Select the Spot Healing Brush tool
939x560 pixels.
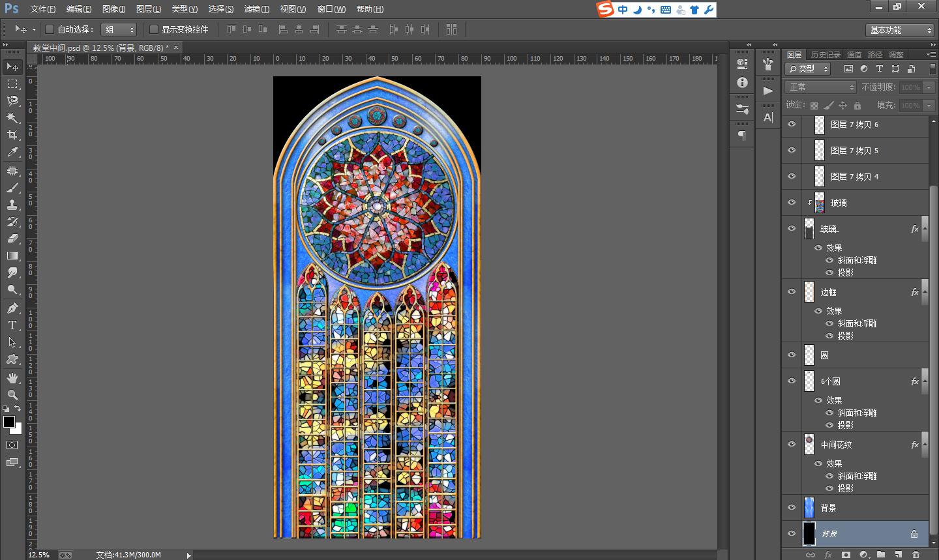coord(12,171)
